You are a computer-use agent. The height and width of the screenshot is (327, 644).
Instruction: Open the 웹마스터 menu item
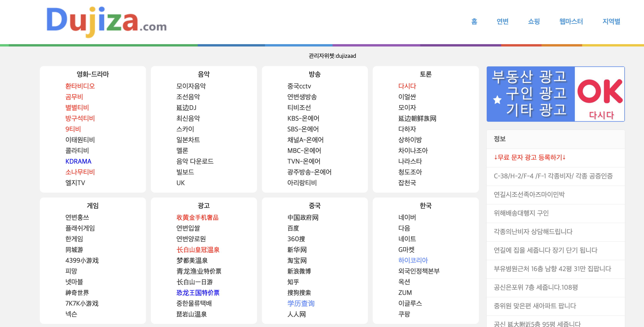click(x=571, y=21)
